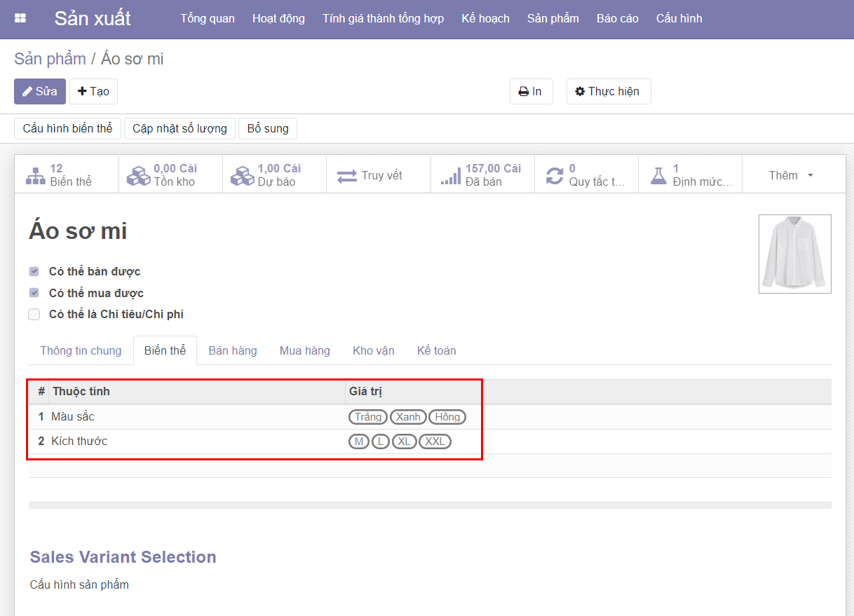Screen dimensions: 854x616
Task: Click the Sản phẩm breadcrumb link
Action: (x=50, y=59)
